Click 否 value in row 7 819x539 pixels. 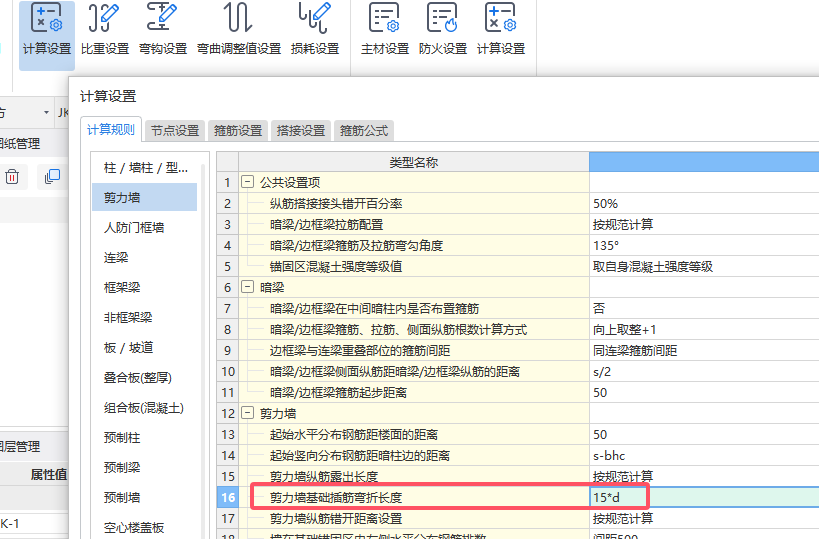[704, 308]
